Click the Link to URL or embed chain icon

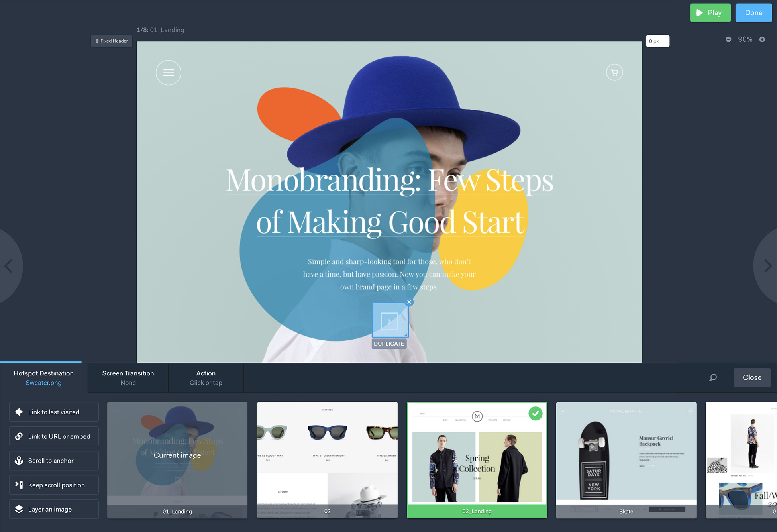click(x=19, y=436)
